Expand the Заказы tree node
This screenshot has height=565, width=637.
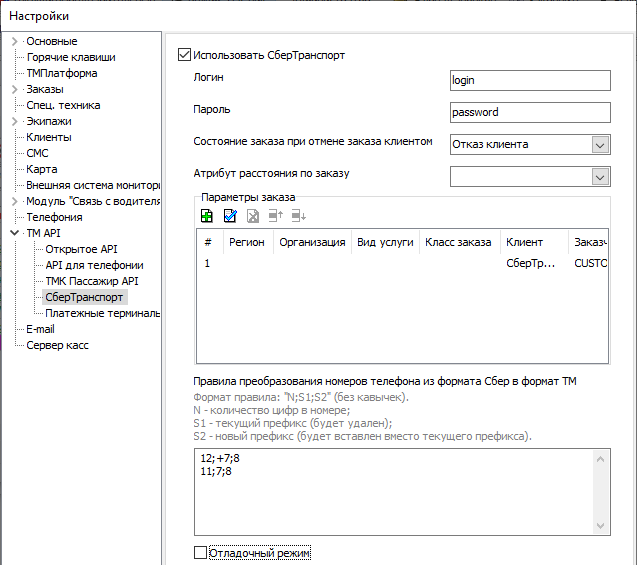coord(15,89)
